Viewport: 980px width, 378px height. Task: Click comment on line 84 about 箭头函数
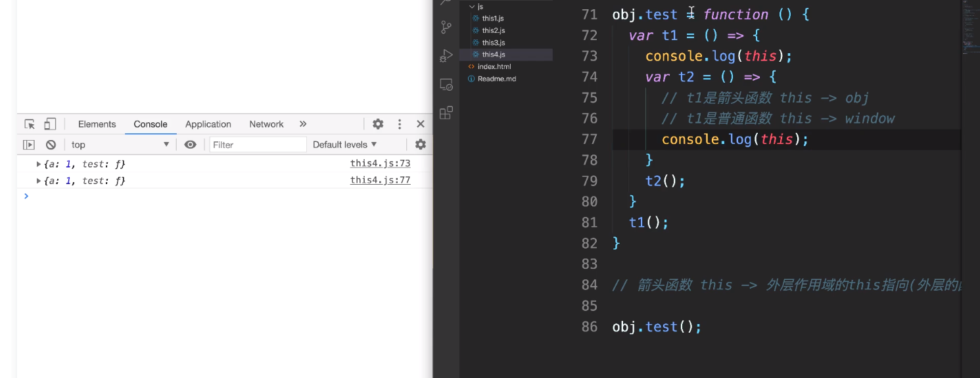point(787,285)
